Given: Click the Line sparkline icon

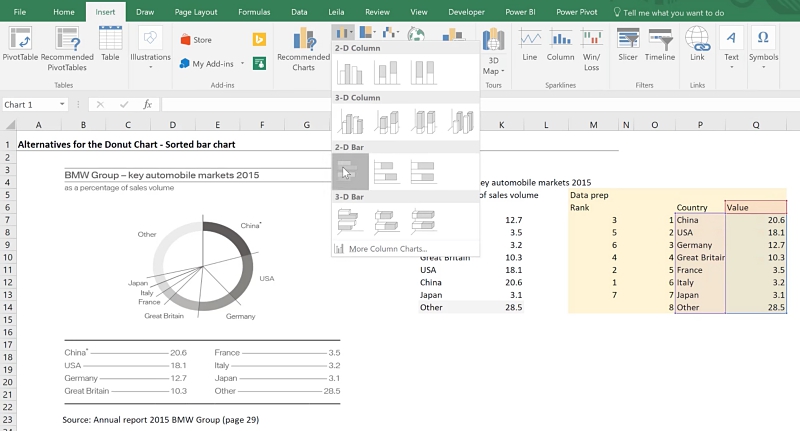Looking at the screenshot, I should (x=530, y=45).
